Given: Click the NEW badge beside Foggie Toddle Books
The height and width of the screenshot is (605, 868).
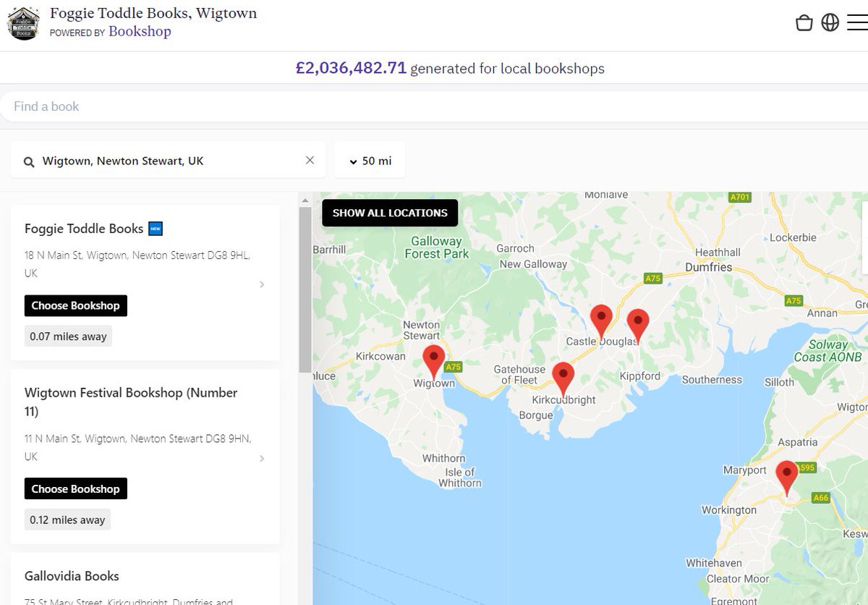Looking at the screenshot, I should point(155,228).
